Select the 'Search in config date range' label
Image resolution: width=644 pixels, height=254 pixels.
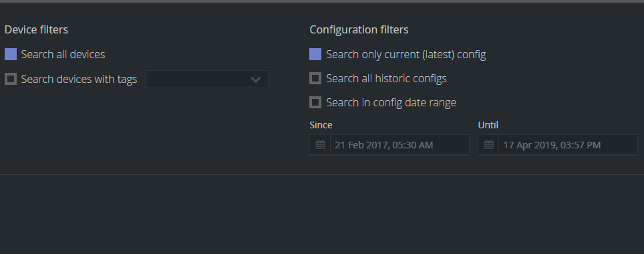pos(391,102)
